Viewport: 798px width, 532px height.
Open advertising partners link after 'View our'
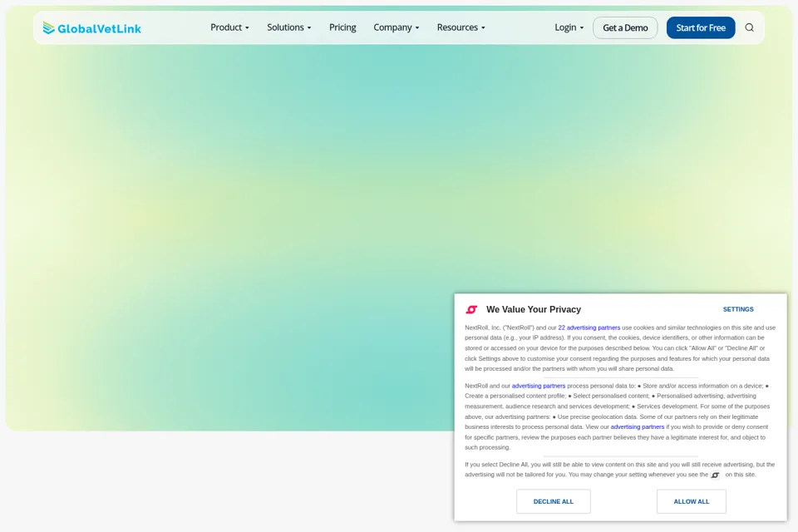(x=638, y=427)
